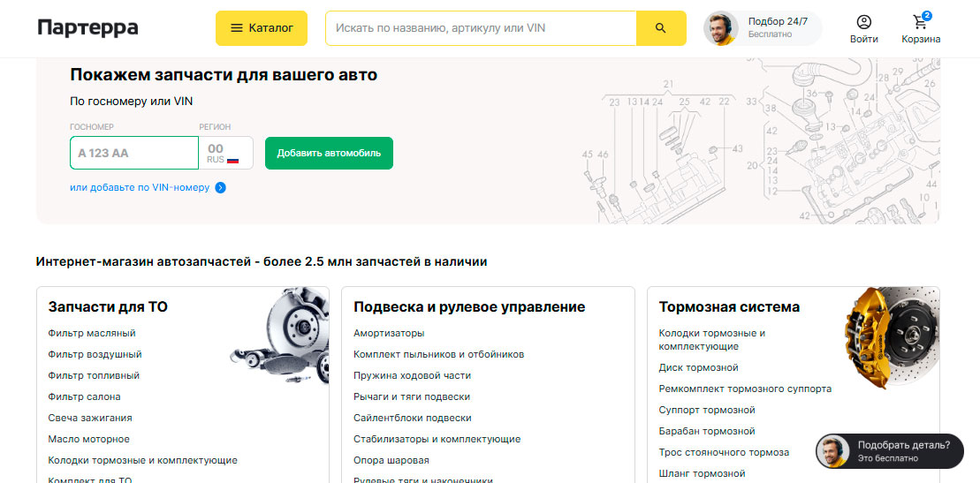Click the cart item count badge
Image resolution: width=980 pixels, height=483 pixels.
pyautogui.click(x=926, y=16)
